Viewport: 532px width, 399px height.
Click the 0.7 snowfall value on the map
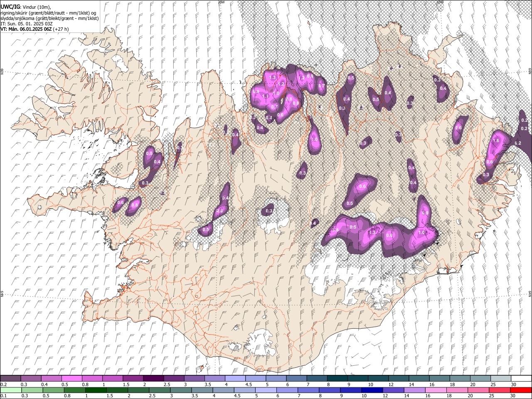(321, 86)
